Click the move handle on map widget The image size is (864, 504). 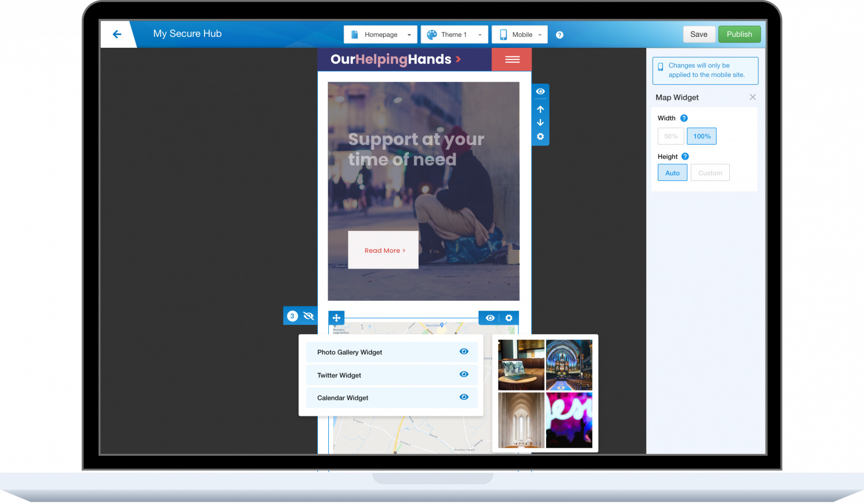point(336,318)
